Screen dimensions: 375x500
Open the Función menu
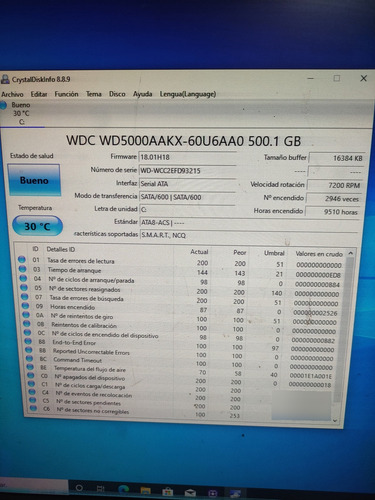pyautogui.click(x=66, y=94)
